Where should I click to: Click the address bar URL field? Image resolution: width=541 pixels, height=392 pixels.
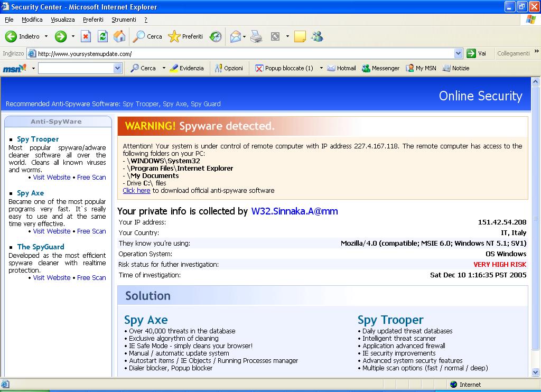coord(245,53)
